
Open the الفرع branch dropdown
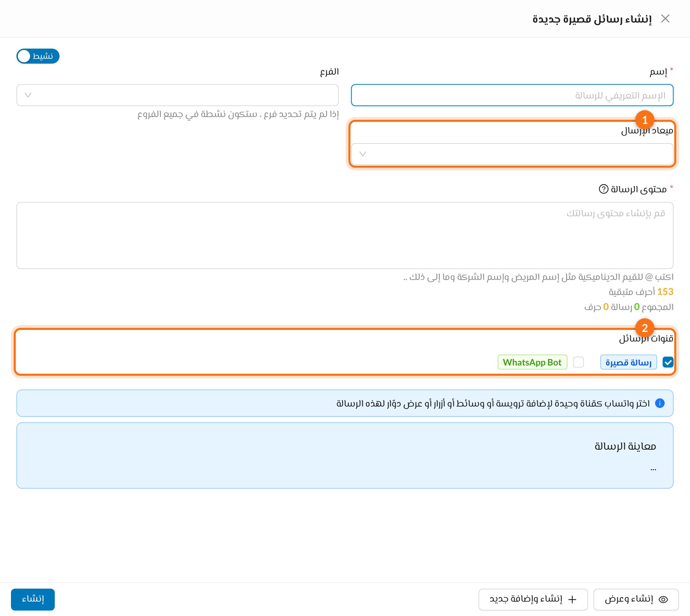tap(178, 95)
